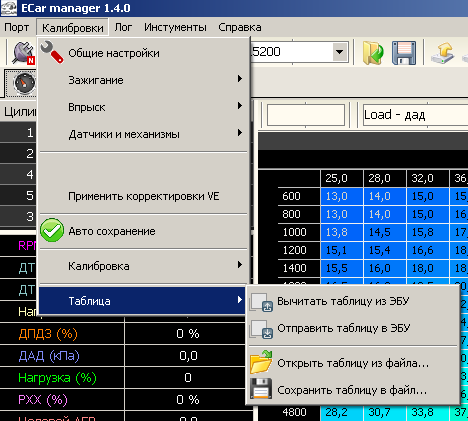468x421 pixels.
Task: Click the wrench icon beside Общие настройки
Action: [52, 52]
